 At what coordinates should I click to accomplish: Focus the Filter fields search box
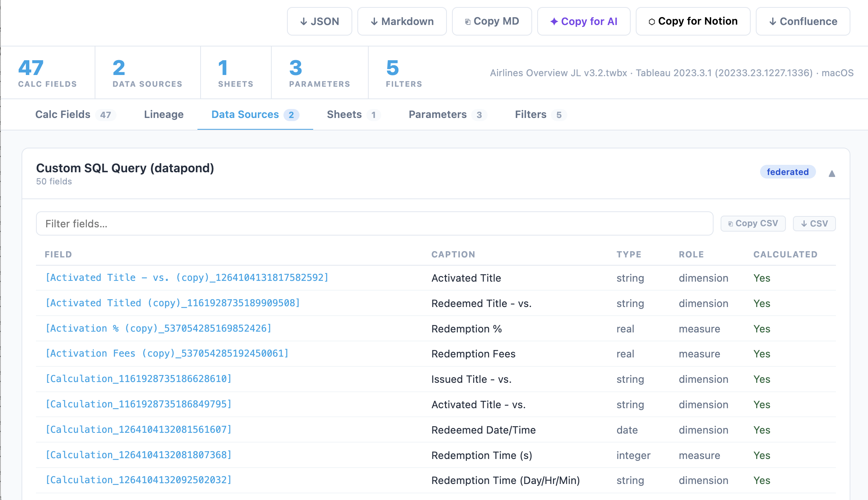pos(375,223)
